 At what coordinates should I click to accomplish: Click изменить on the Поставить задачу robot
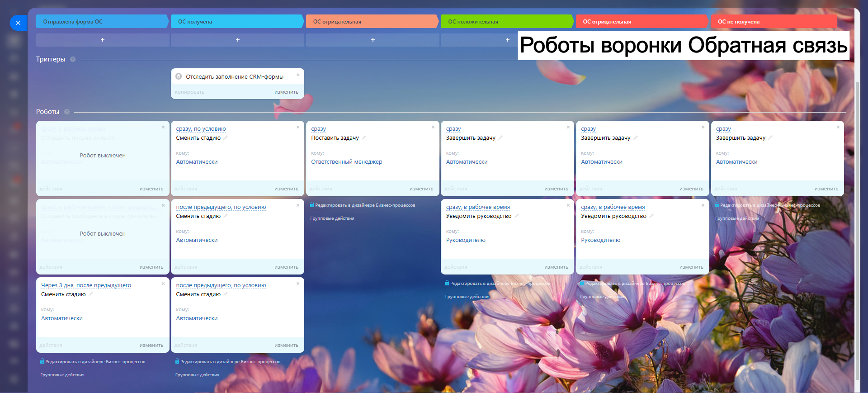pos(421,189)
